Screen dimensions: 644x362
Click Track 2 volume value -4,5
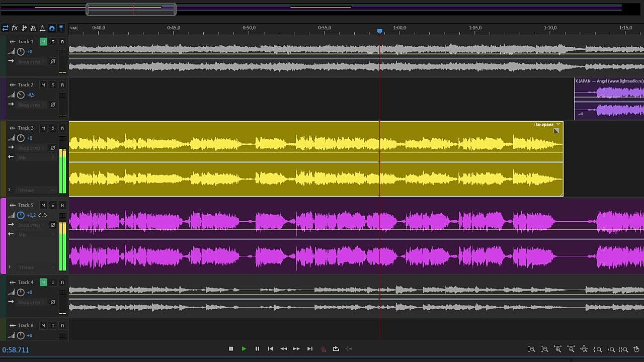tap(31, 95)
